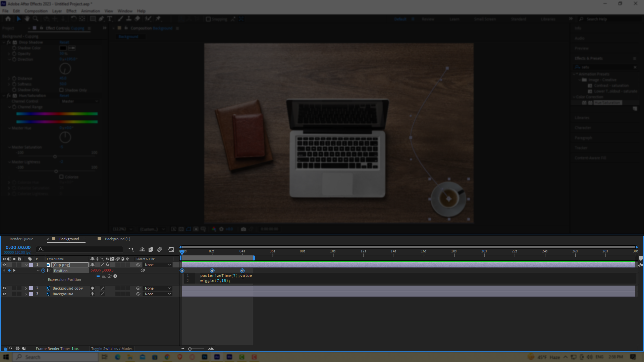Select the Type tool
Screen dimensions: 644x362
110,19
